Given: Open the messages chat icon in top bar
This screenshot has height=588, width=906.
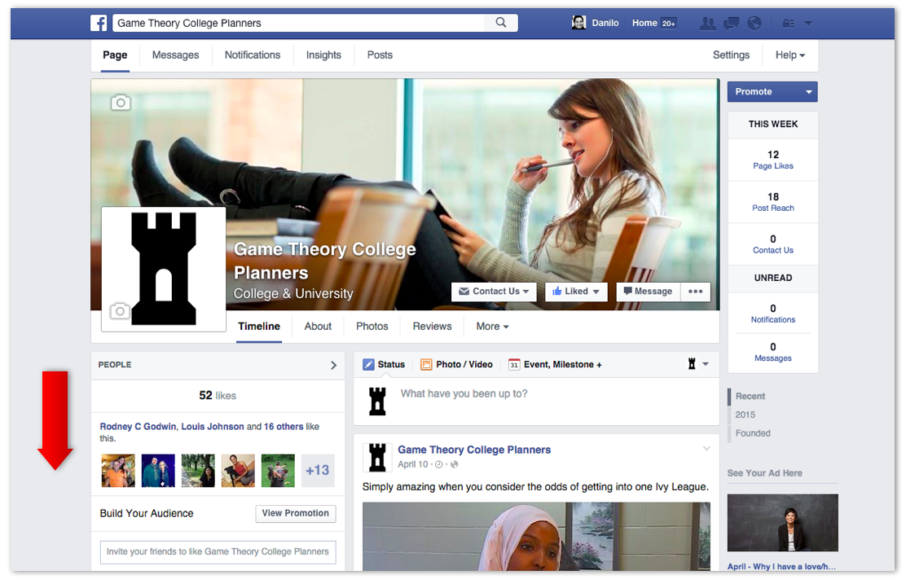Looking at the screenshot, I should [x=731, y=23].
